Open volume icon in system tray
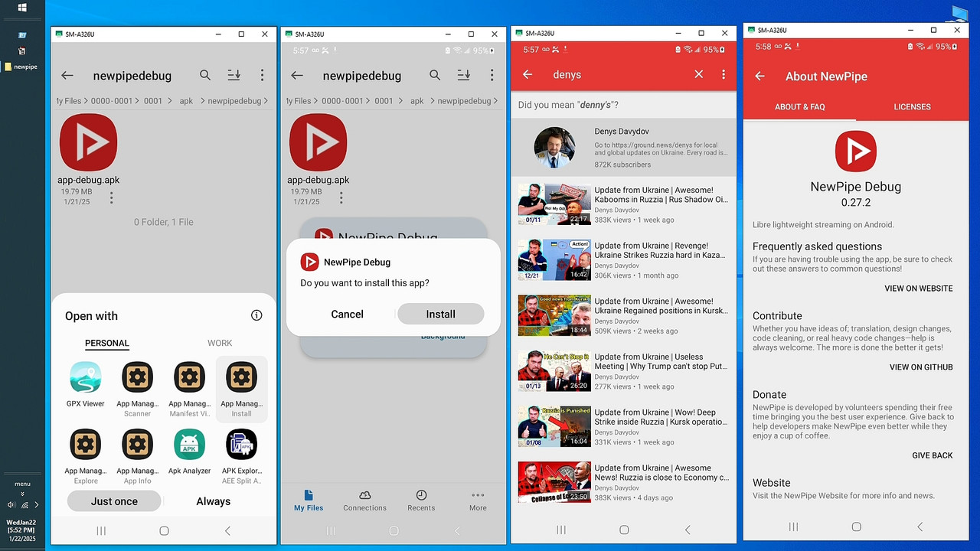 (11, 505)
